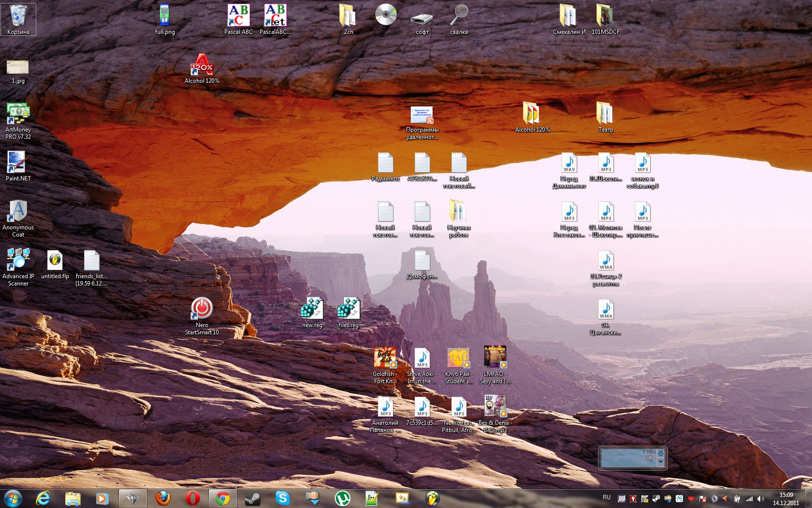Launch Advanced IP Scanner

pyautogui.click(x=18, y=267)
